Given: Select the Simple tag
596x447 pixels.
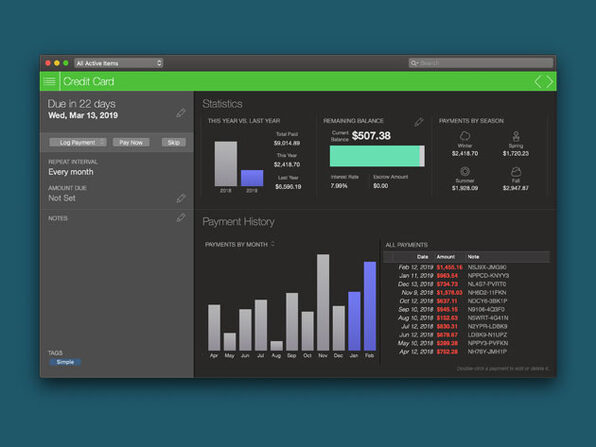Looking at the screenshot, I should tap(65, 362).
